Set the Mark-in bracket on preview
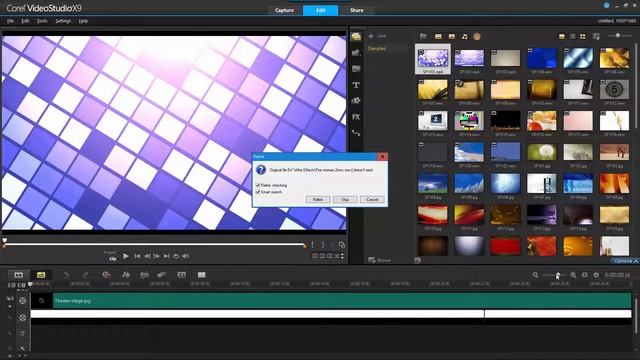This screenshot has width=640, height=360. pos(313,245)
